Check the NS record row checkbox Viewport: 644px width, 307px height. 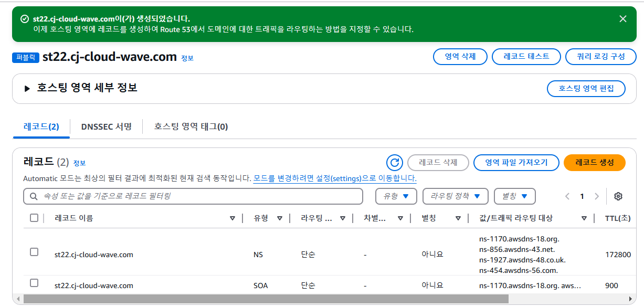(x=34, y=252)
